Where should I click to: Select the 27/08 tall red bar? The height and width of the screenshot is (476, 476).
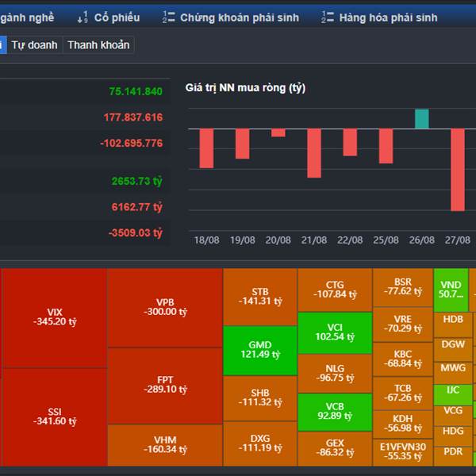[x=458, y=170]
